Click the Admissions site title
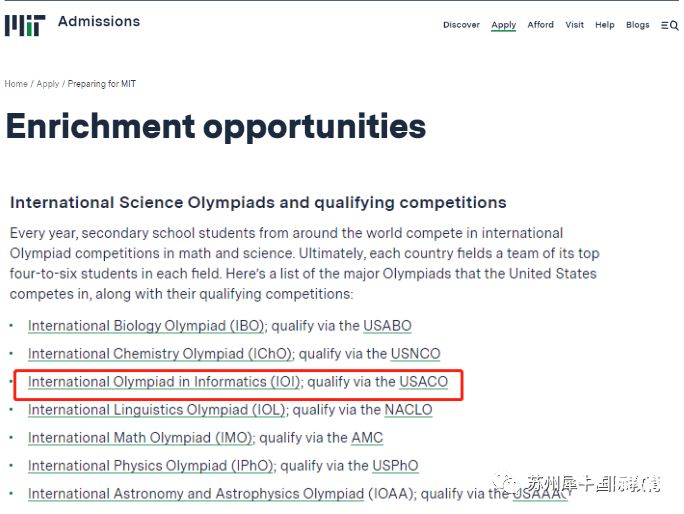 99,21
